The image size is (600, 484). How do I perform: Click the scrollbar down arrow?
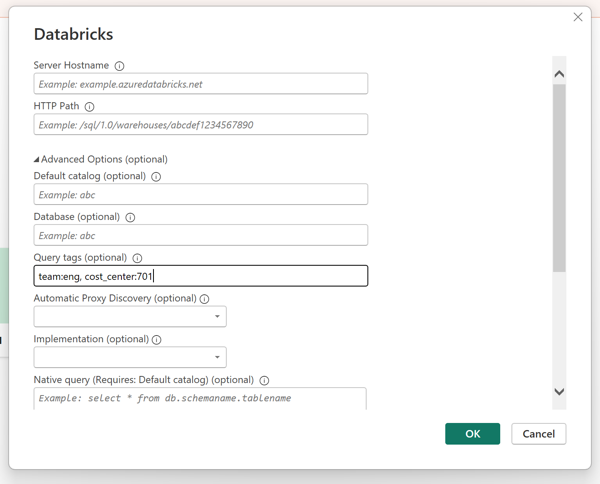559,392
